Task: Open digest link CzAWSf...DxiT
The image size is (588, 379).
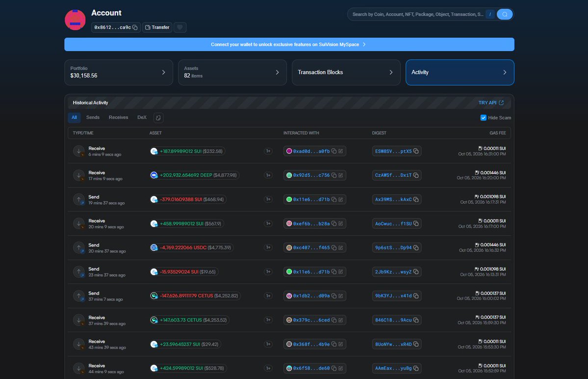Action: pyautogui.click(x=393, y=175)
